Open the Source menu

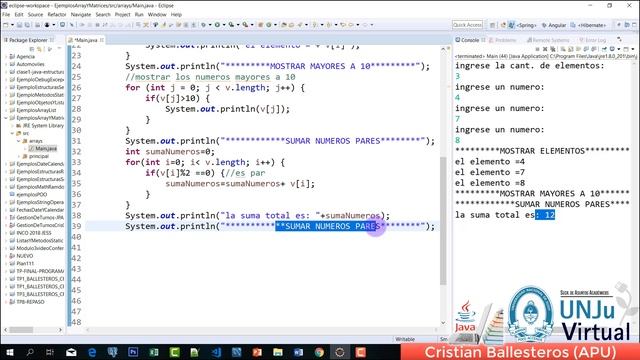click(x=35, y=14)
